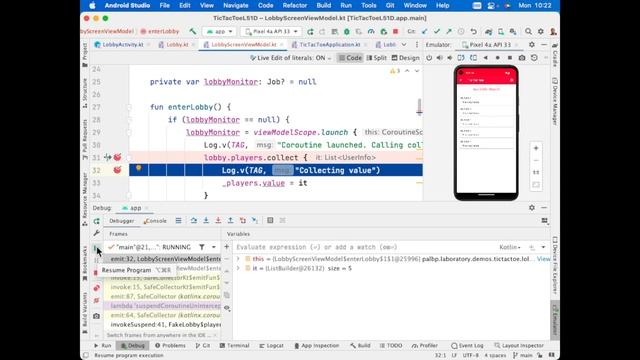Click the View link for 'this' variable
Viewport: 640px width, 360px height.
(x=543, y=259)
